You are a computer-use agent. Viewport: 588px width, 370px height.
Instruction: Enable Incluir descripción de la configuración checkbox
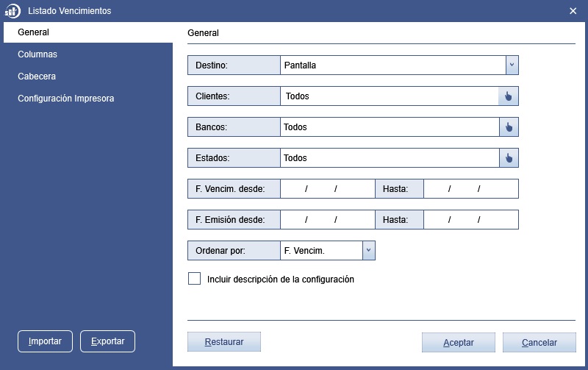click(x=194, y=279)
